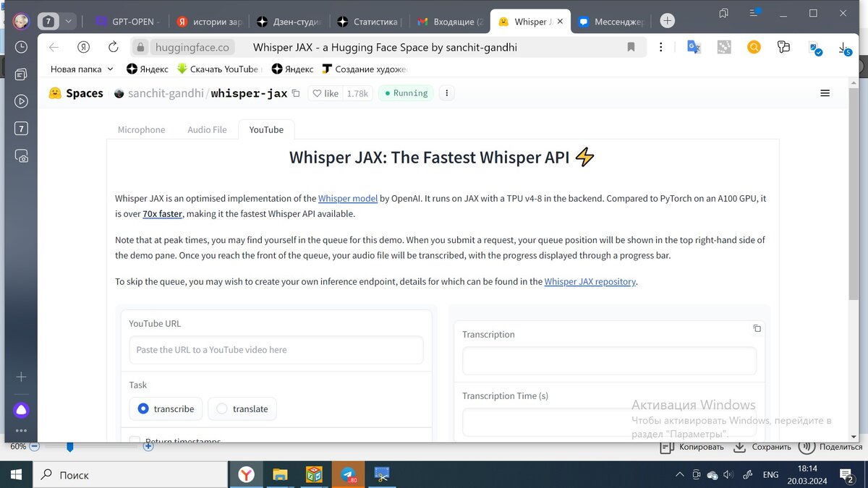Open the Whisper JAX repository link

590,282
